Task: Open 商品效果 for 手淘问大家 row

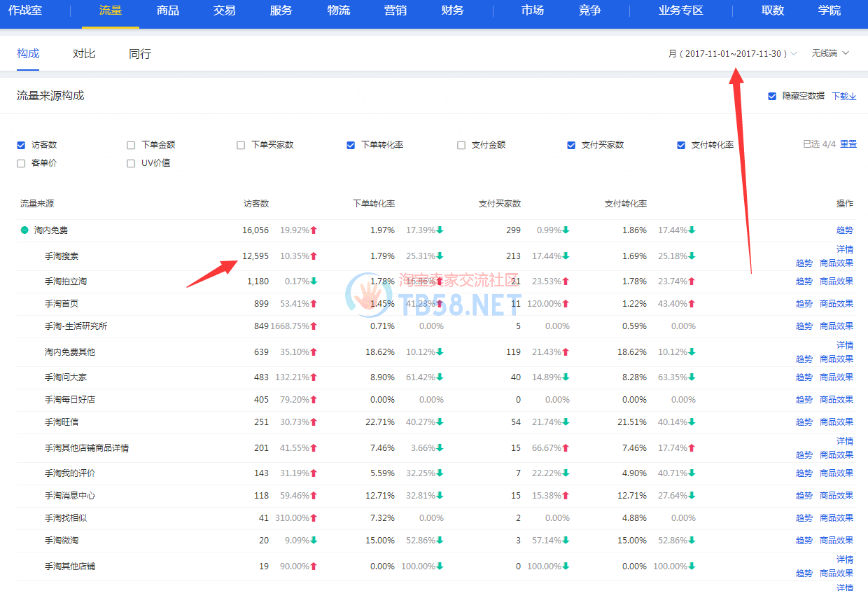Action: [x=836, y=377]
